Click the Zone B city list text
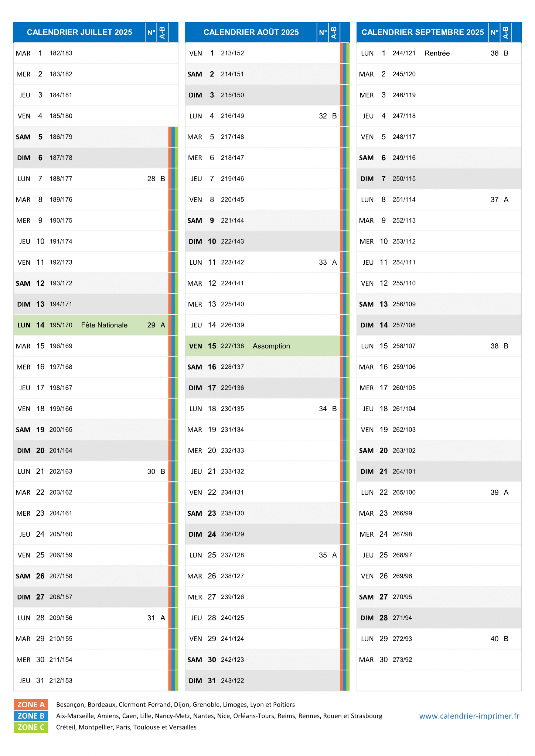535x756 pixels. click(219, 716)
